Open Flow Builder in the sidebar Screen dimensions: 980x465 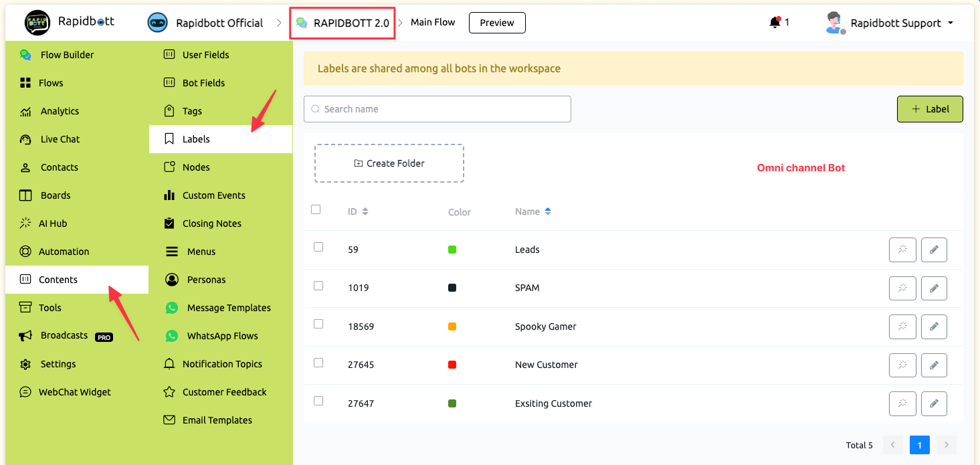coord(67,55)
